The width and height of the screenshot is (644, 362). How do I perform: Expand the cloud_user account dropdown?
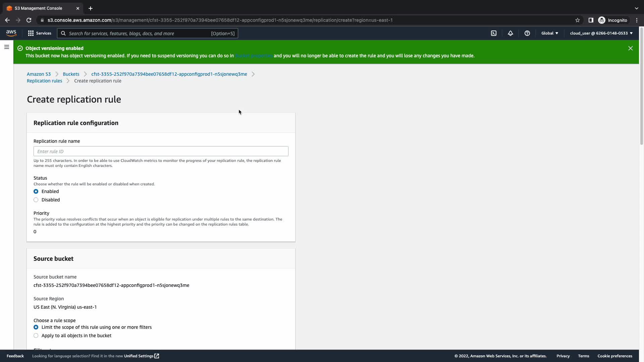601,33
